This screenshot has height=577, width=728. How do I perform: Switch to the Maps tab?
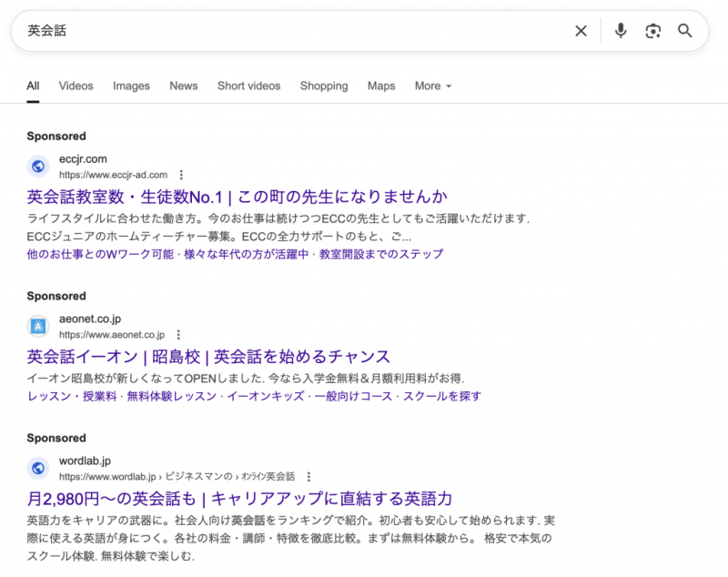pyautogui.click(x=381, y=86)
